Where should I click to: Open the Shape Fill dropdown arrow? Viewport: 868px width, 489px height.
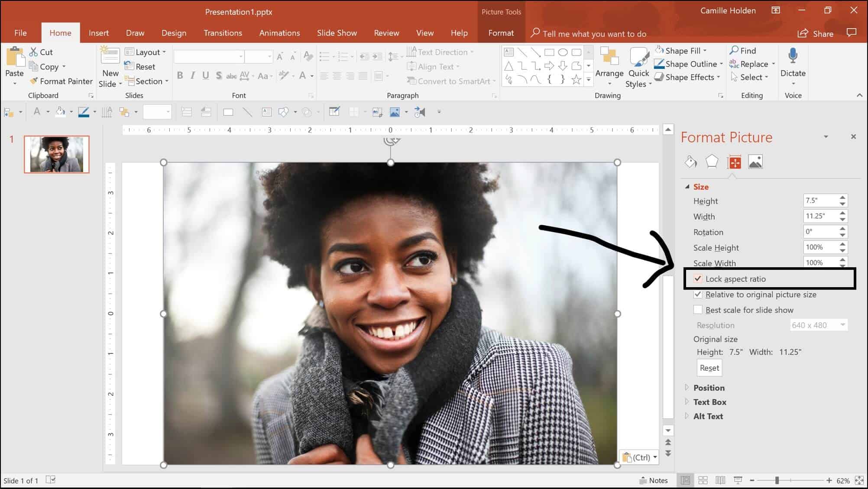tap(705, 51)
